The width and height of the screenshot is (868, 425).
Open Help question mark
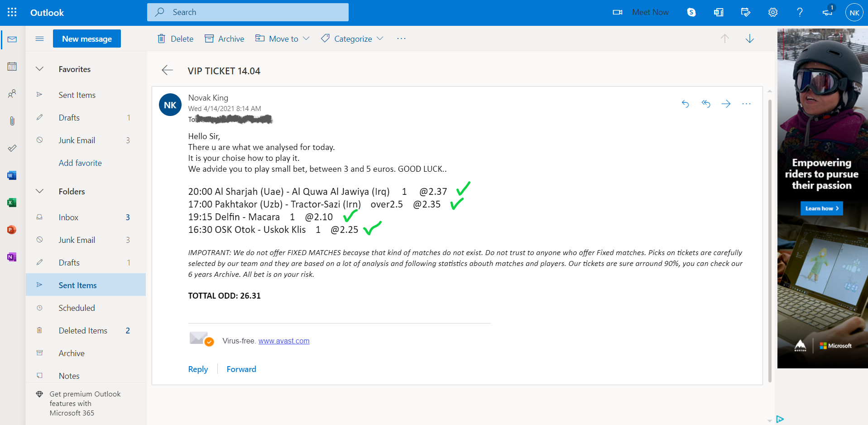[x=800, y=12]
